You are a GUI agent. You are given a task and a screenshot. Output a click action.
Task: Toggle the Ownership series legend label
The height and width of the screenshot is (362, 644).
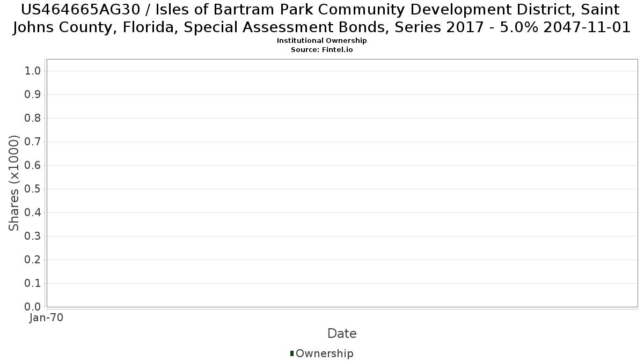[x=324, y=353]
